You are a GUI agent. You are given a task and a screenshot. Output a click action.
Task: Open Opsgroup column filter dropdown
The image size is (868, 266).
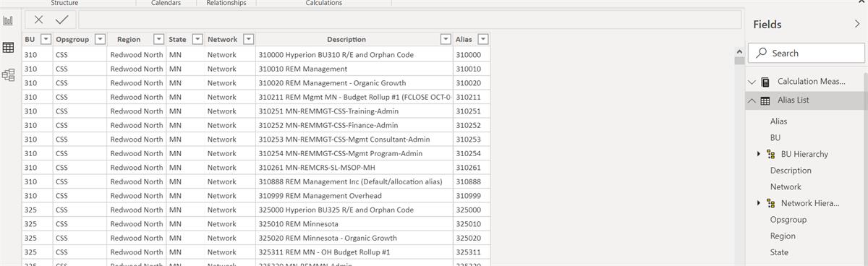[100, 40]
